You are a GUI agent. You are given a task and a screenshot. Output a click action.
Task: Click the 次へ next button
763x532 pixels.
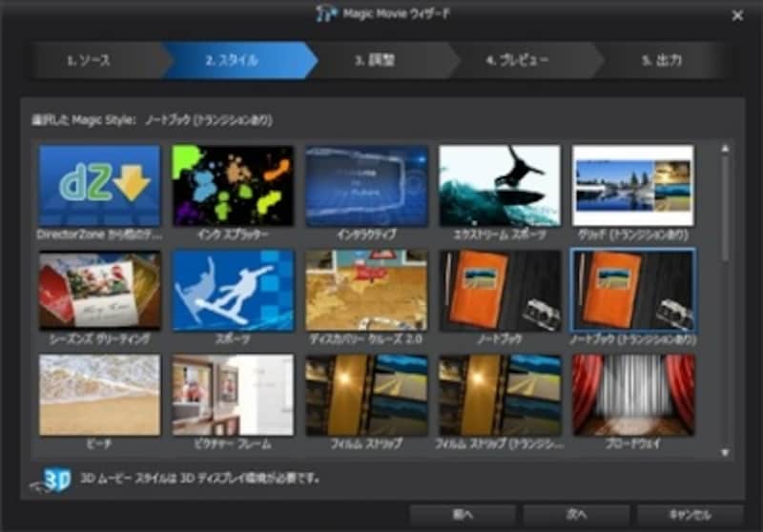pyautogui.click(x=577, y=515)
